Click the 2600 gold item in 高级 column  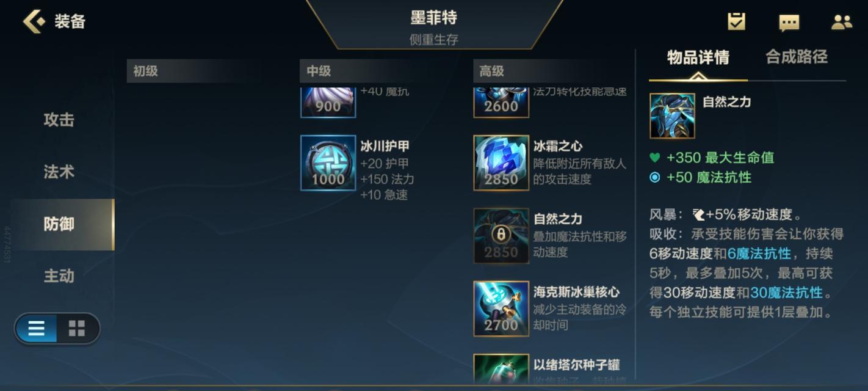(x=501, y=103)
